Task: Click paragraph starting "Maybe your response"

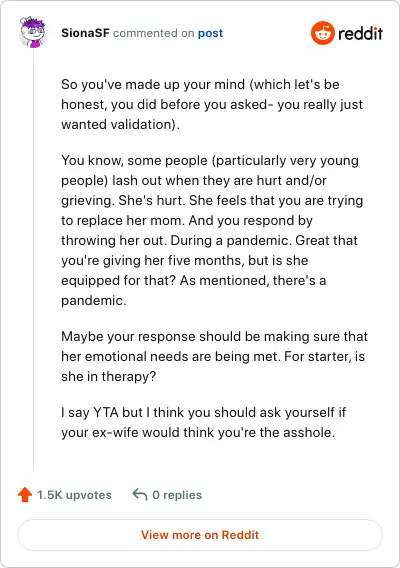Action: [214, 356]
